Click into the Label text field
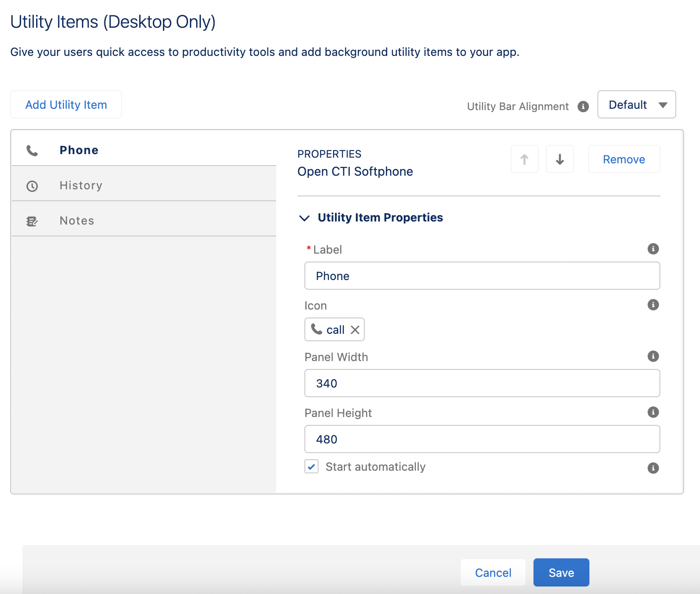The image size is (700, 594). tap(482, 276)
